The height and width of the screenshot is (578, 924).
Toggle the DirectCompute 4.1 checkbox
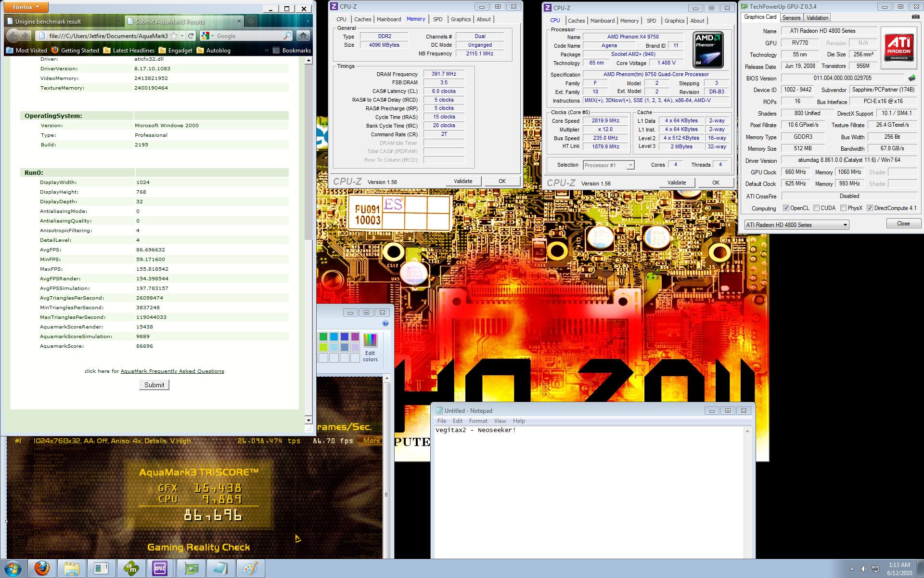(870, 208)
